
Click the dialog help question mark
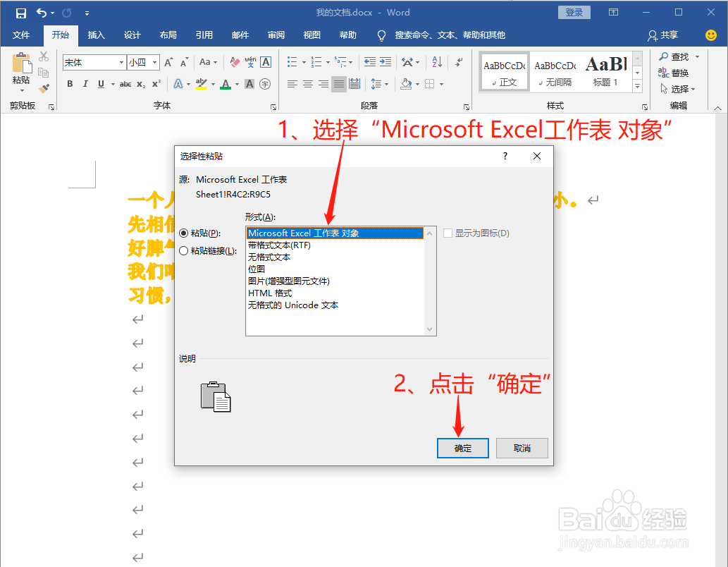pos(505,156)
